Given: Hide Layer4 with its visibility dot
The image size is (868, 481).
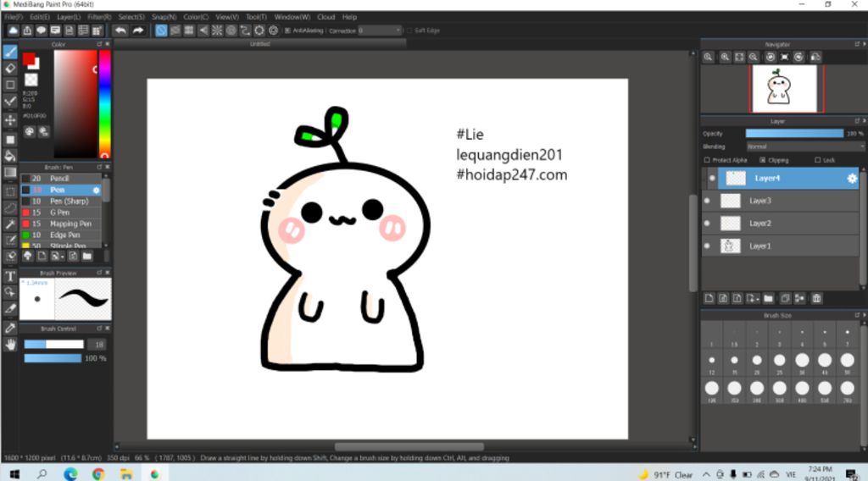Looking at the screenshot, I should (712, 178).
